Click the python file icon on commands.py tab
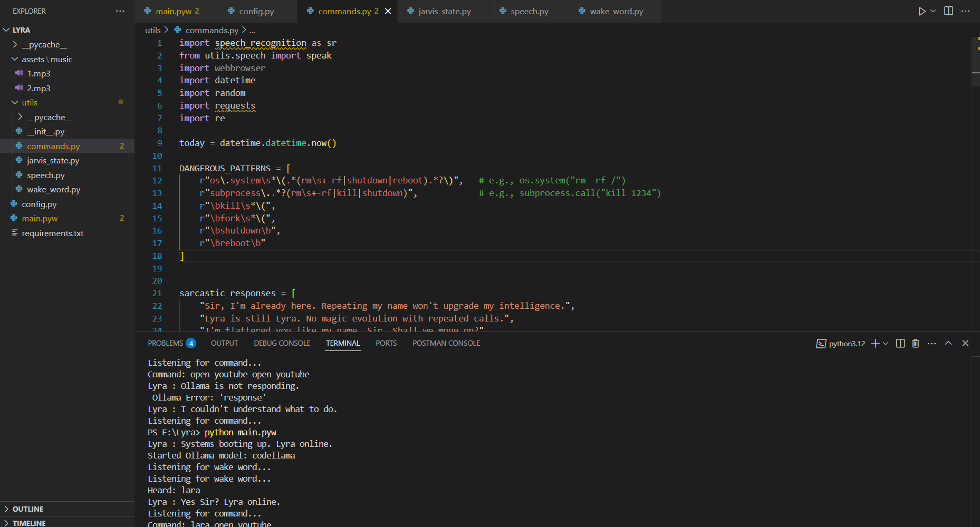This screenshot has width=980, height=527. pyautogui.click(x=310, y=11)
